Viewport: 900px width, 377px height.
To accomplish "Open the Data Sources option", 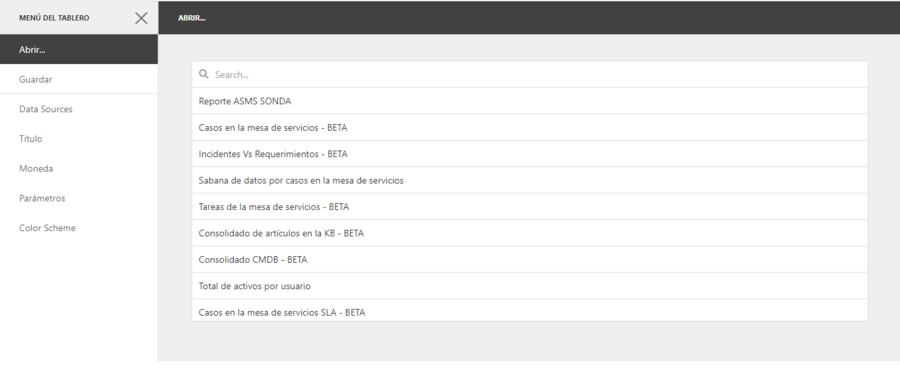I will coord(79,109).
